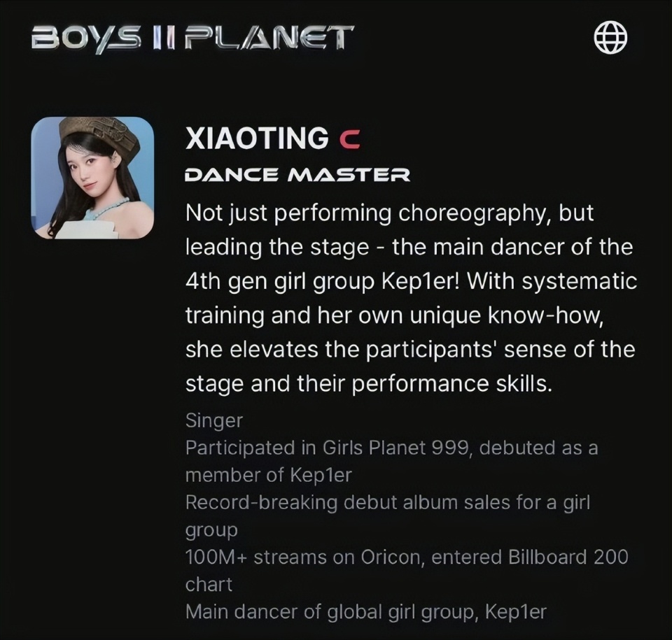
Task: Click the 'she elevates the participants' line
Action: (410, 349)
